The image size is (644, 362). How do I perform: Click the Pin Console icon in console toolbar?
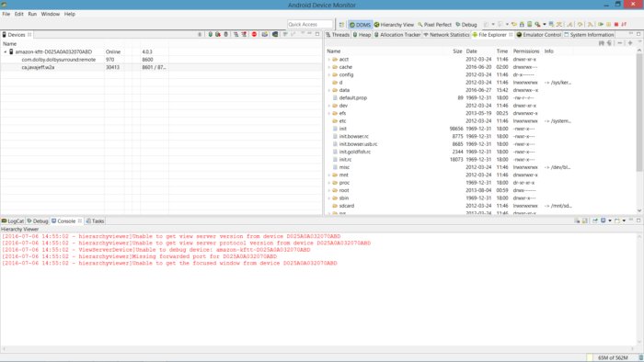tap(594, 221)
